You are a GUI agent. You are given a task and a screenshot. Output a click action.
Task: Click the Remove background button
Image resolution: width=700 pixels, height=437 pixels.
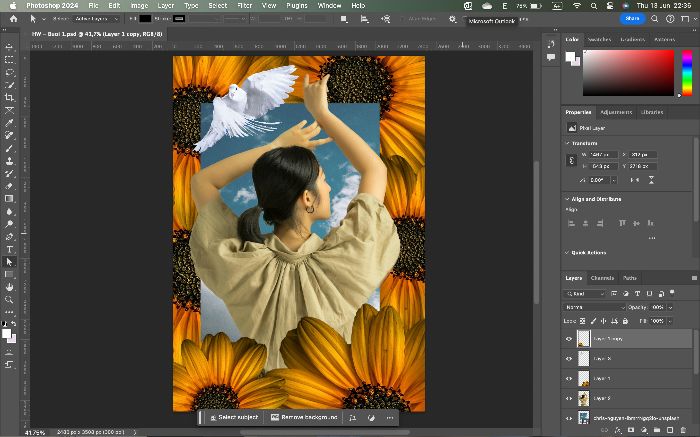click(304, 418)
